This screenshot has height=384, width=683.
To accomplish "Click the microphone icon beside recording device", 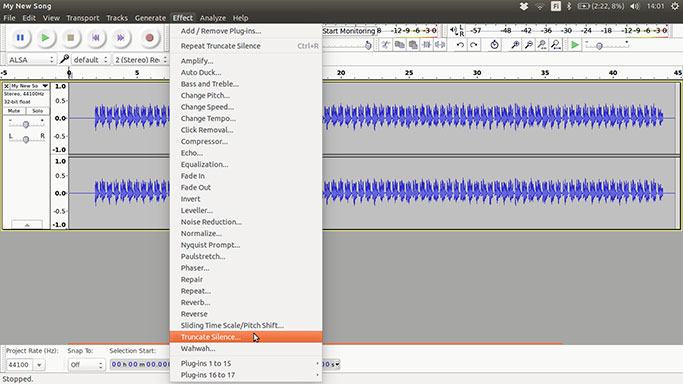I will point(64,59).
